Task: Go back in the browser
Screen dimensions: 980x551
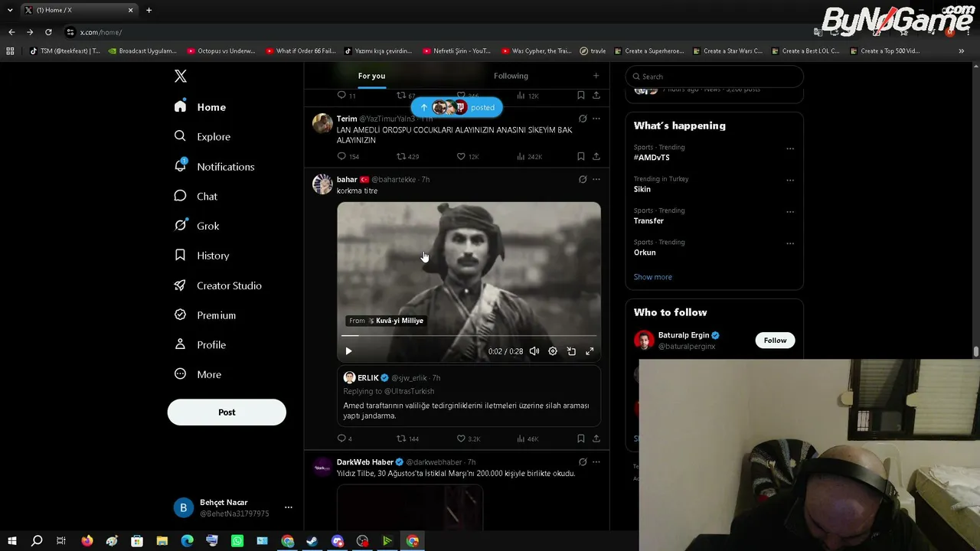Action: click(x=11, y=32)
